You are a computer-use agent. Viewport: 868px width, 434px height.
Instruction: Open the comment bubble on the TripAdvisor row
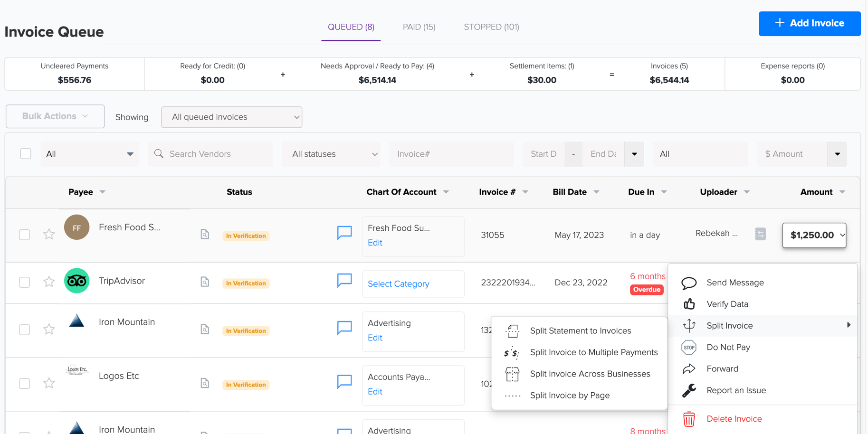pyautogui.click(x=344, y=281)
